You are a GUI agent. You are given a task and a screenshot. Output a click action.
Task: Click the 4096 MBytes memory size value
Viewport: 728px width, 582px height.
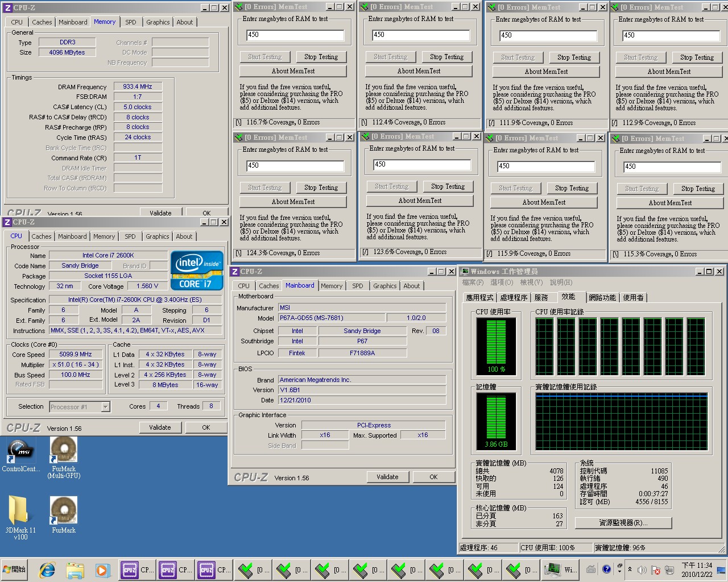[67, 52]
